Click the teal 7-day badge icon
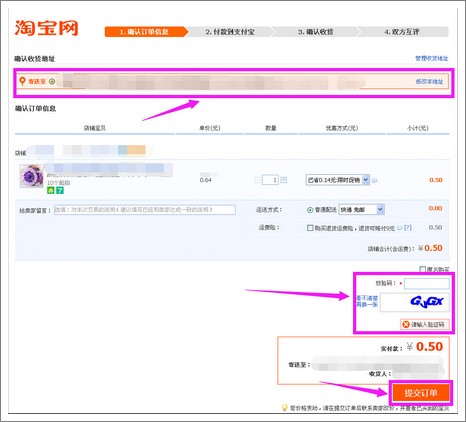This screenshot has height=422, width=466. [60, 190]
